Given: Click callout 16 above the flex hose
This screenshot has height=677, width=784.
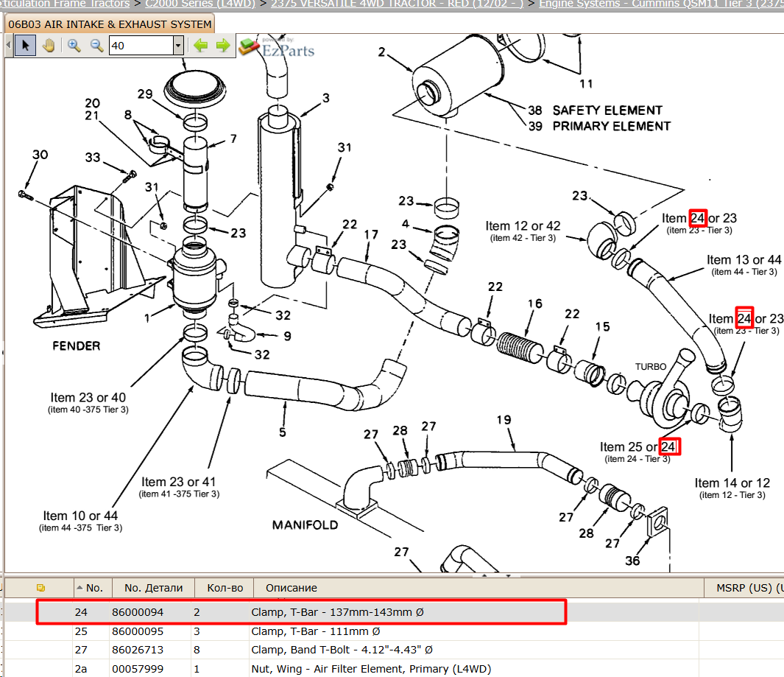Looking at the screenshot, I should pyautogui.click(x=535, y=304).
